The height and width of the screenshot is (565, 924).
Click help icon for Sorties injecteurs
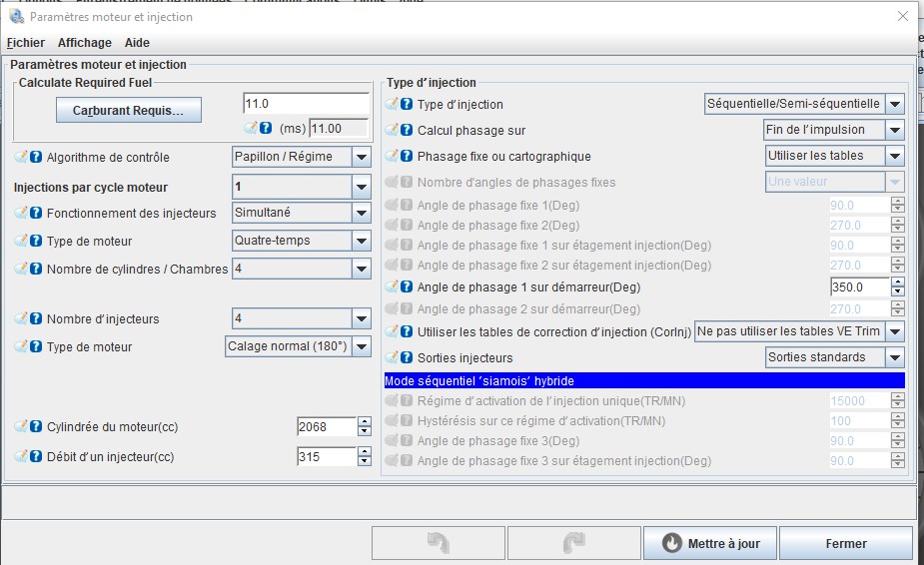[x=407, y=357]
